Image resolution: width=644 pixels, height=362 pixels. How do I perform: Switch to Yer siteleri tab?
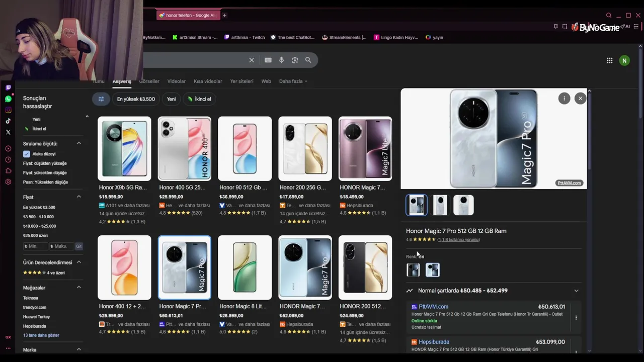242,81
